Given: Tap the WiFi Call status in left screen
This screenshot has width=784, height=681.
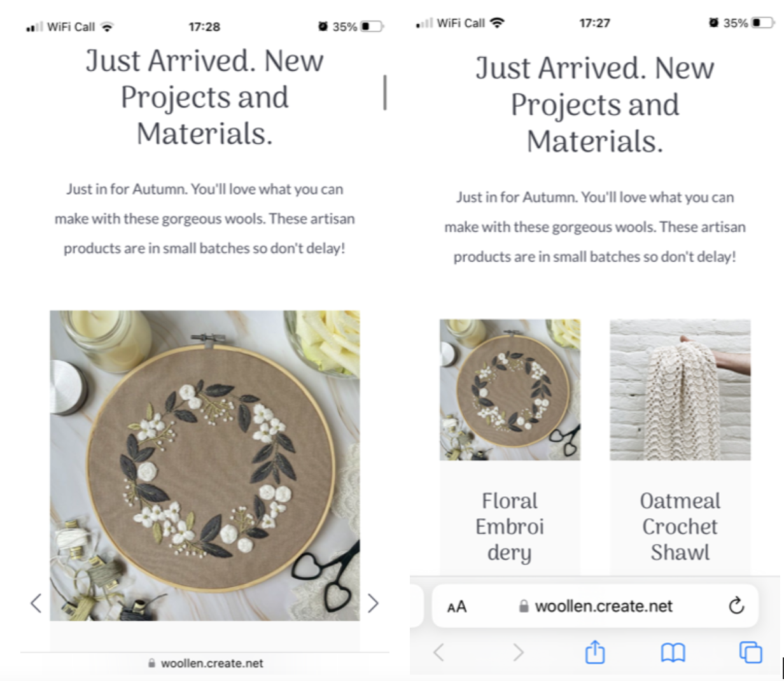Looking at the screenshot, I should 71,27.
